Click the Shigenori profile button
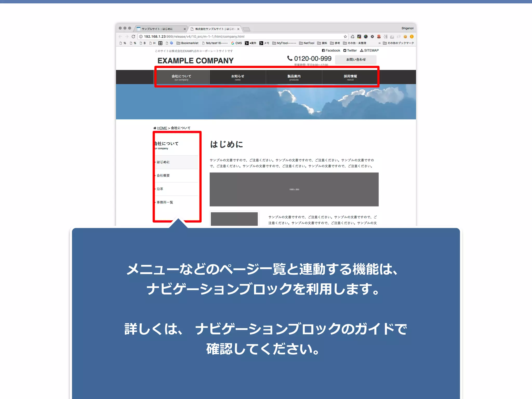Viewport: 532px width, 399px height. click(x=407, y=28)
